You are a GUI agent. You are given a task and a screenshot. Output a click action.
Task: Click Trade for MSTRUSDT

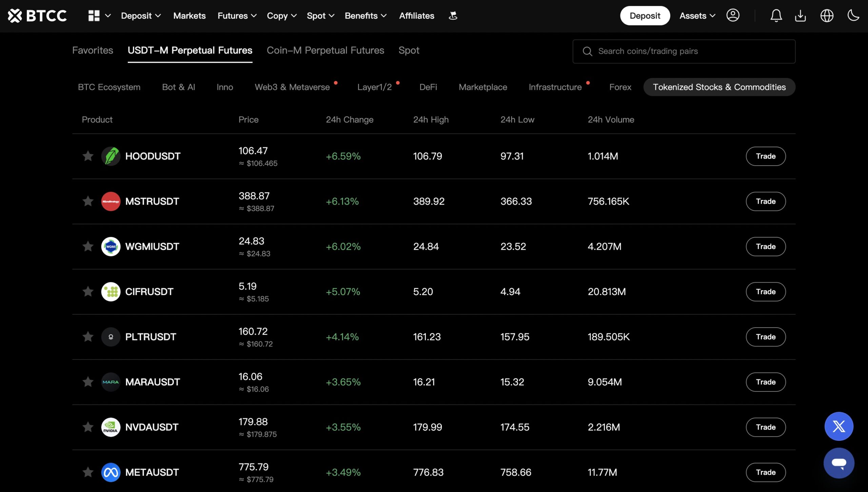(x=766, y=201)
